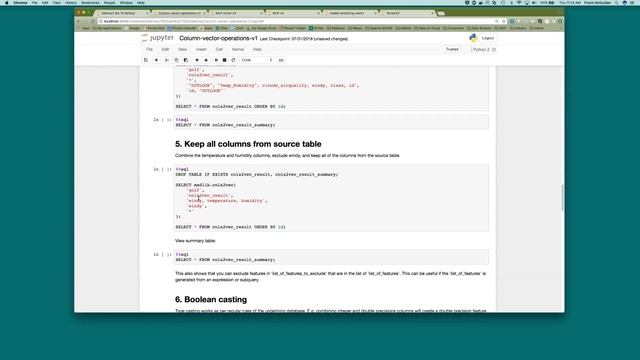640x360 pixels.
Task: Rename notebook via Column-vector-operations-v1 title
Action: (218, 38)
